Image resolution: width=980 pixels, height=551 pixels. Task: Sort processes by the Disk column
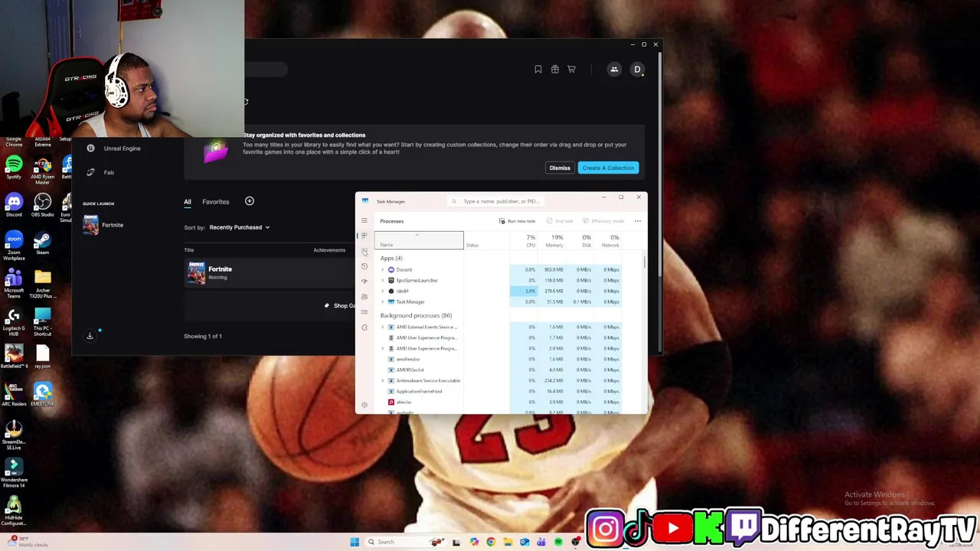581,240
